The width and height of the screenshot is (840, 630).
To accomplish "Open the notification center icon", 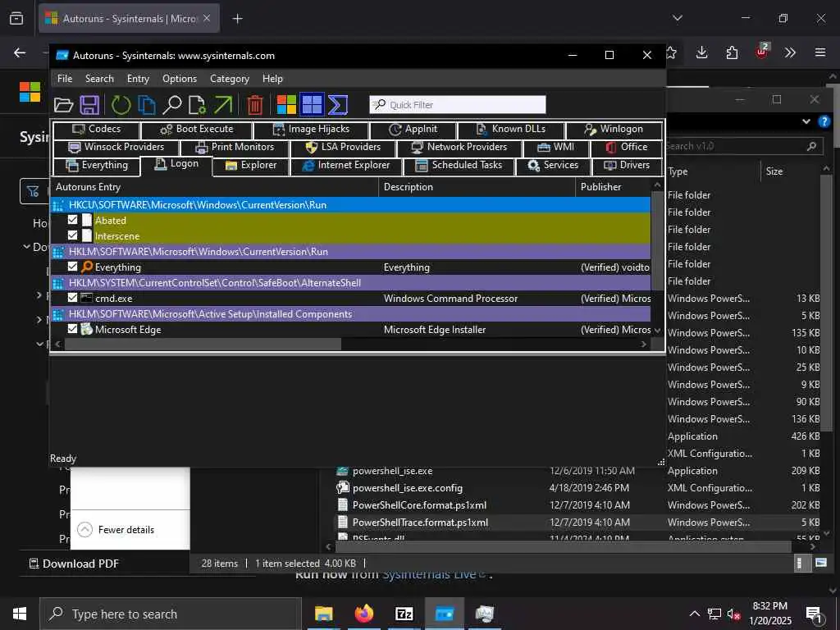I will [x=815, y=614].
